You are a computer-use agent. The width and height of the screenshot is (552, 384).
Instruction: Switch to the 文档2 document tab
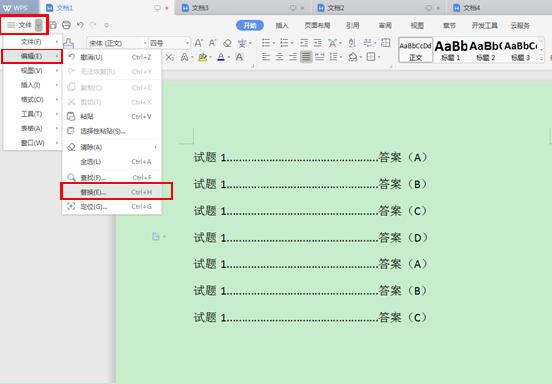(378, 8)
